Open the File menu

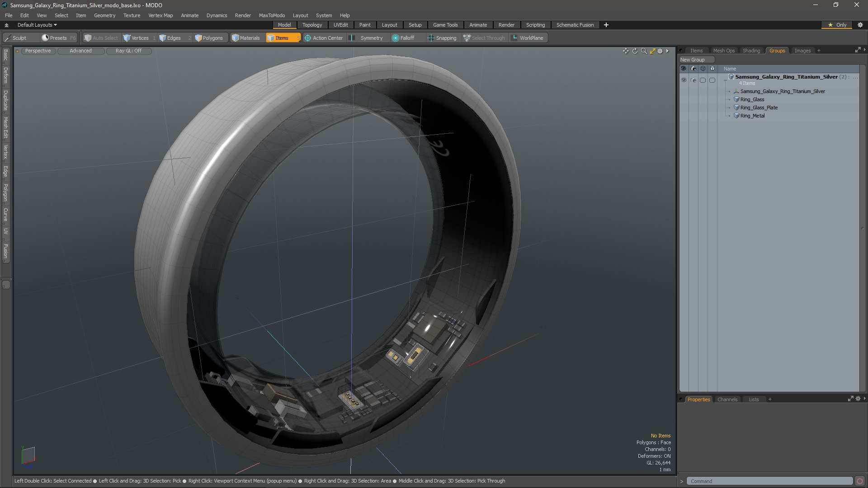(x=9, y=15)
